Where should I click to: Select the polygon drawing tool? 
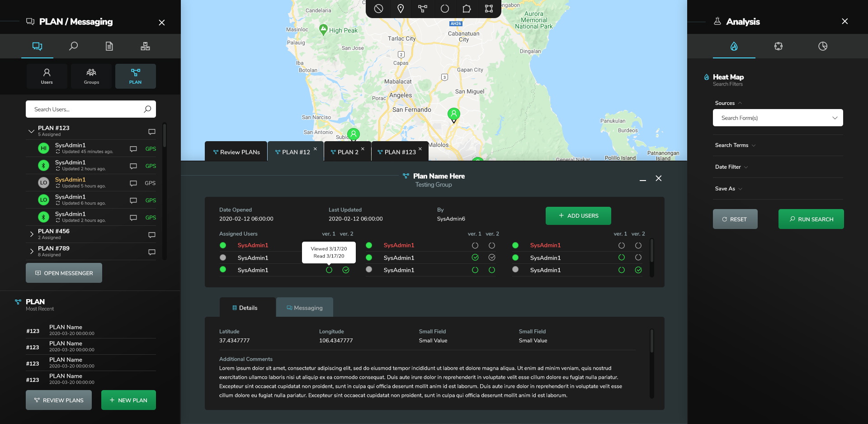click(467, 9)
